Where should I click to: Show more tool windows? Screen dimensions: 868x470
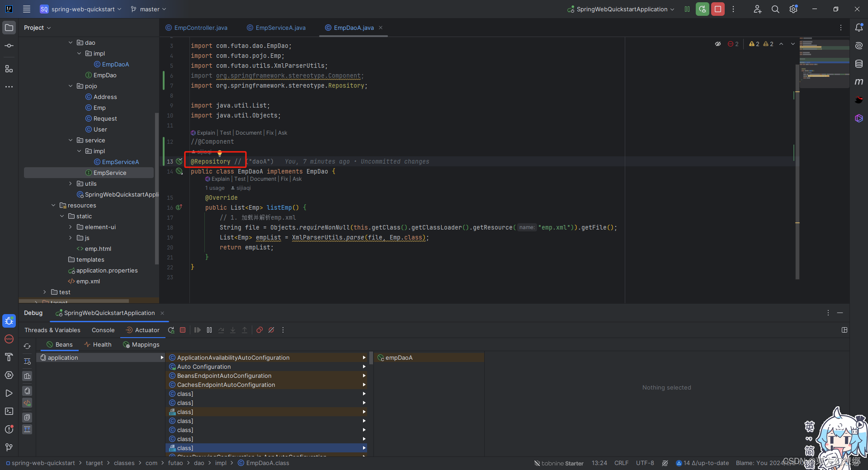(x=9, y=86)
